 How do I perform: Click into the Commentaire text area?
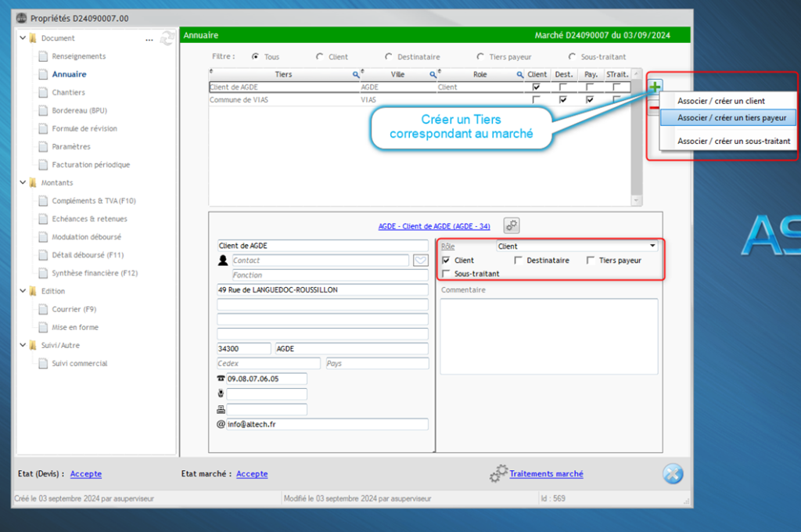(x=548, y=336)
